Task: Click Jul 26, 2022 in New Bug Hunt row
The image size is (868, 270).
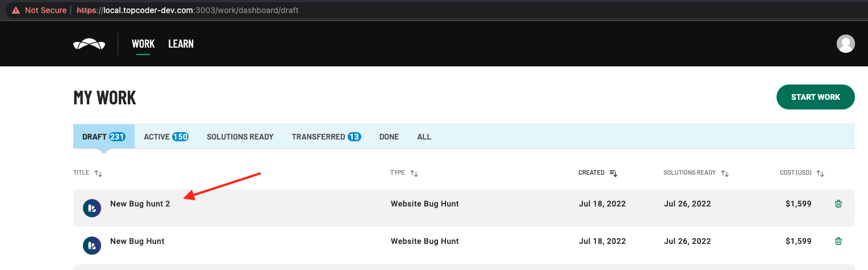Action: [x=687, y=241]
